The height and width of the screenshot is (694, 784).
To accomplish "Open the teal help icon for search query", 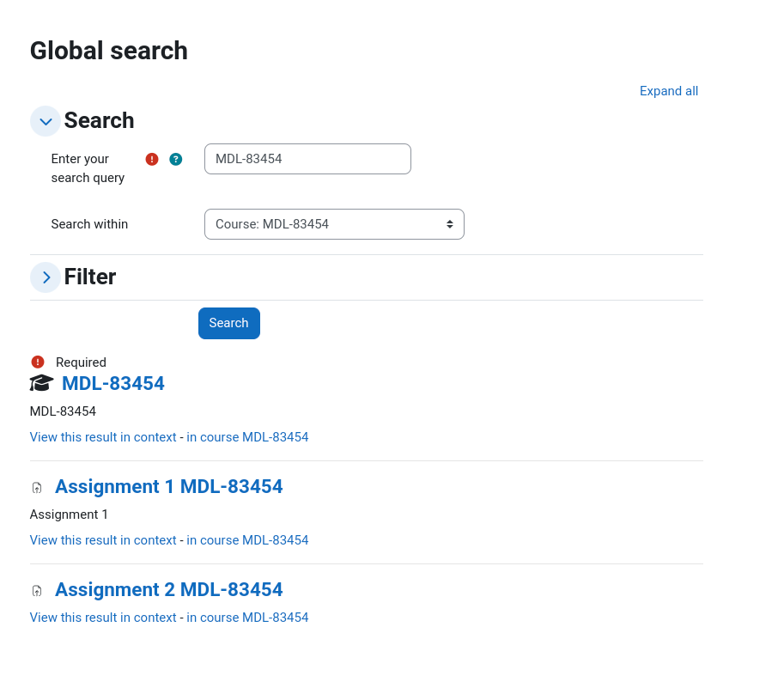I will point(175,159).
